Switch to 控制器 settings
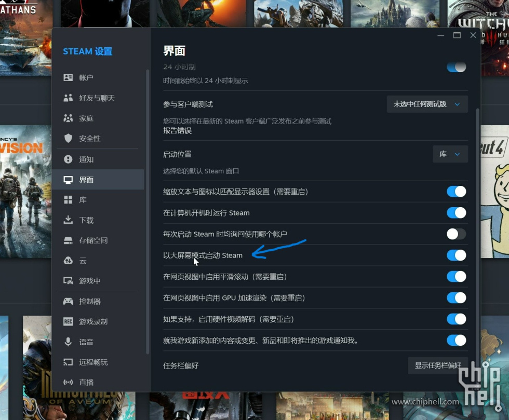The height and width of the screenshot is (420, 509). (x=98, y=301)
